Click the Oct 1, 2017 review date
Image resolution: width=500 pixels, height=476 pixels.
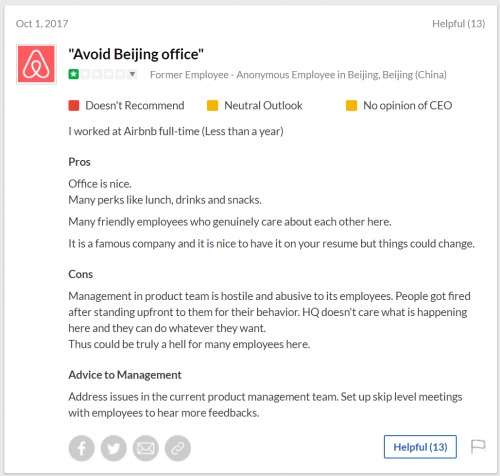click(42, 24)
